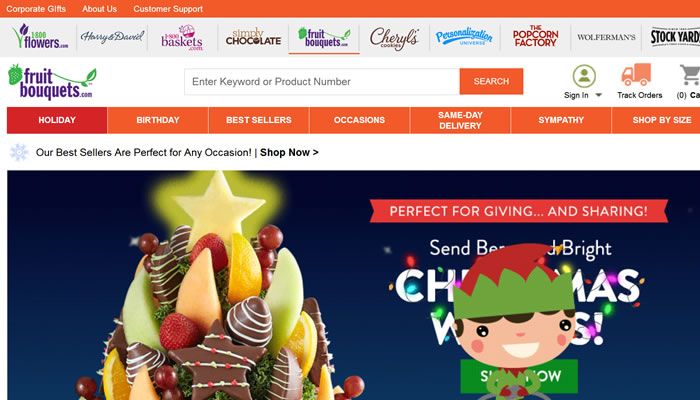
Task: Click the Cheryl's Cookies brand logo
Action: pyautogui.click(x=394, y=38)
